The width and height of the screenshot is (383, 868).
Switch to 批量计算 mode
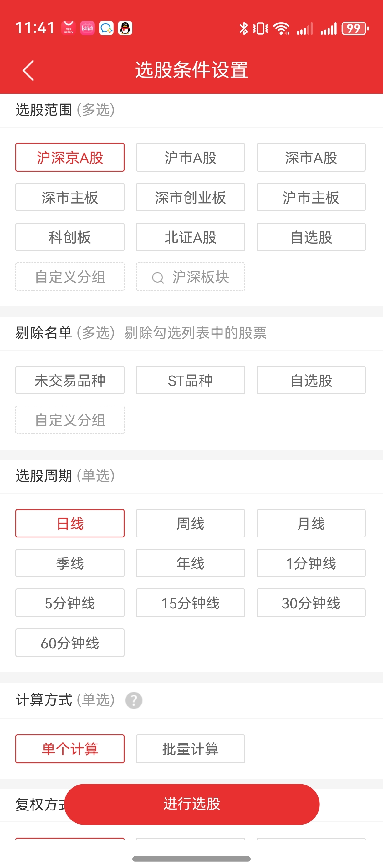(x=190, y=749)
